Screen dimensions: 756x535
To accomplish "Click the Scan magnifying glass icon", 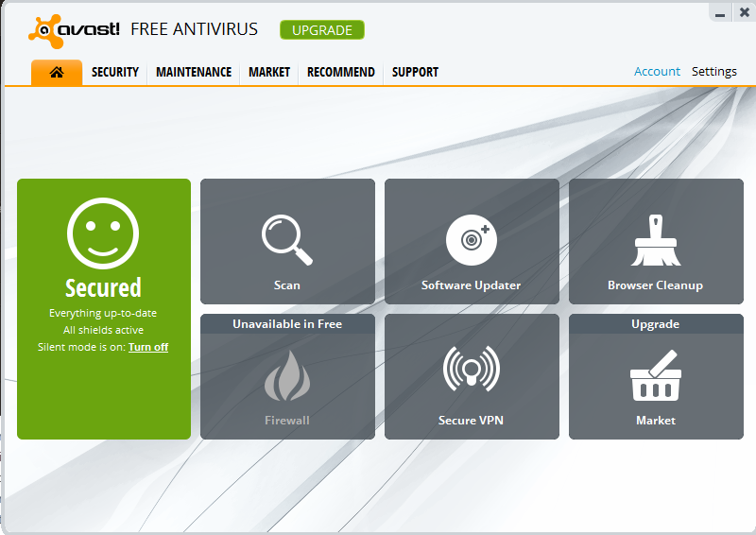I will 287,240.
